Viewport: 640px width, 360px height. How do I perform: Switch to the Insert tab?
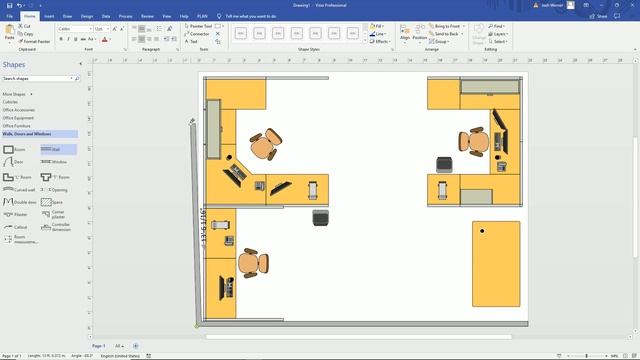(x=49, y=16)
